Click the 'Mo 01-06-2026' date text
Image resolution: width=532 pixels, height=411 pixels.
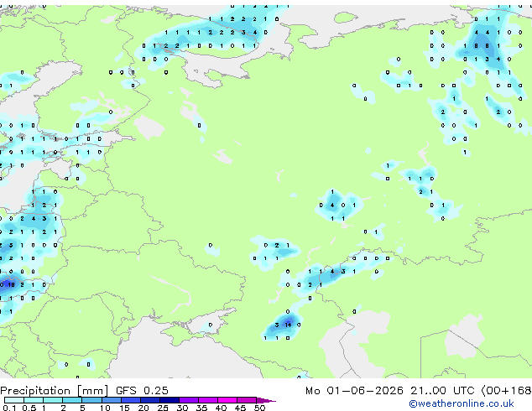[354, 391]
